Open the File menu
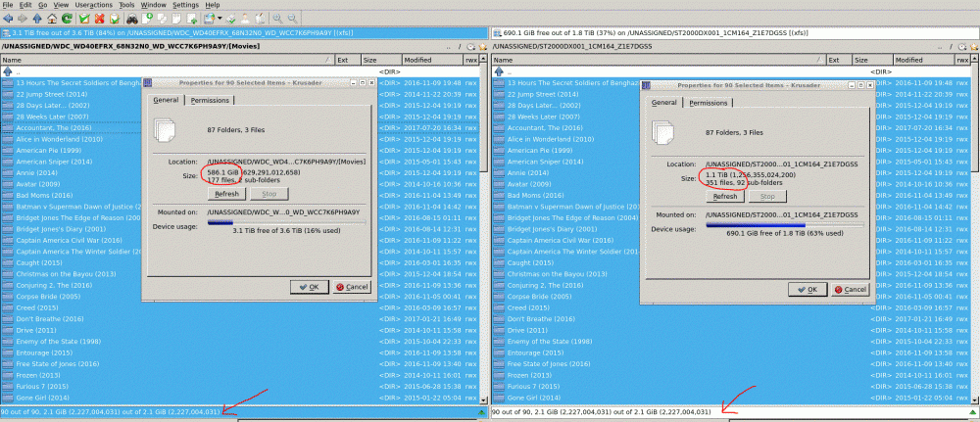The width and height of the screenshot is (980, 422). tap(8, 4)
